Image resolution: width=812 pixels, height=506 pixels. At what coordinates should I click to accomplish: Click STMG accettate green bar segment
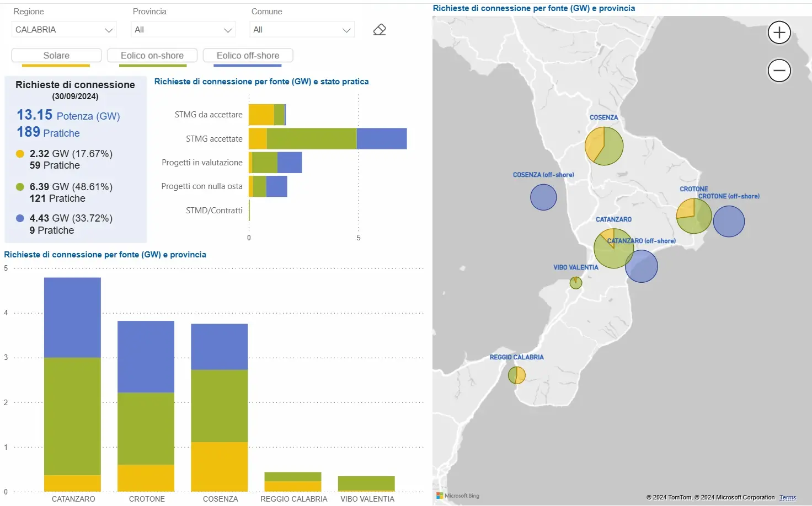coord(312,138)
